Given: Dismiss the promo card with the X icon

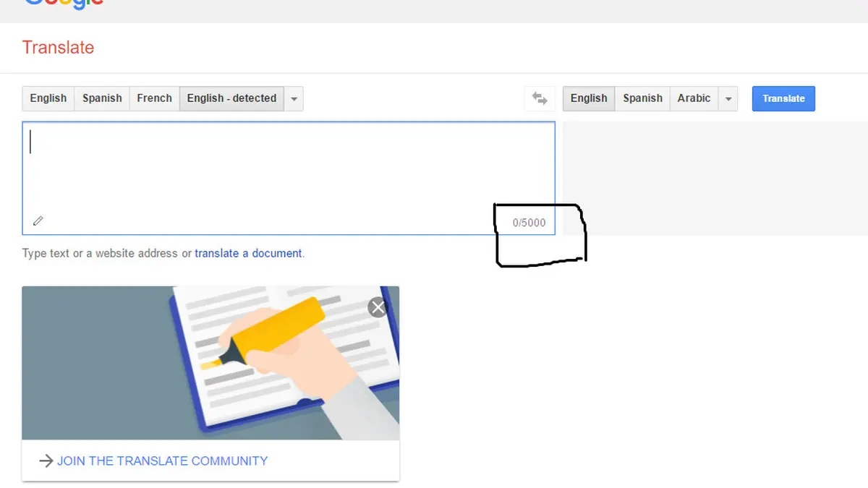Looking at the screenshot, I should point(378,307).
